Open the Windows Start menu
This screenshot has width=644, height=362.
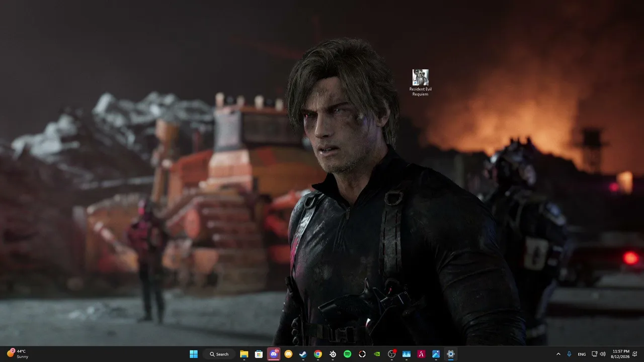point(194,354)
